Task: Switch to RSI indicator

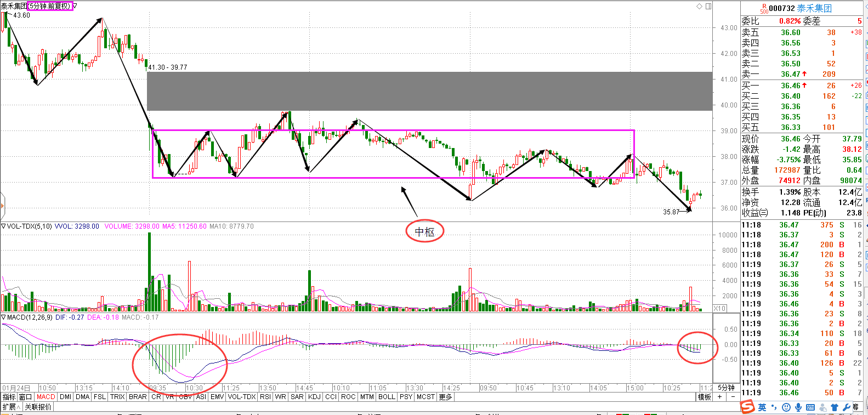Action: (x=265, y=397)
